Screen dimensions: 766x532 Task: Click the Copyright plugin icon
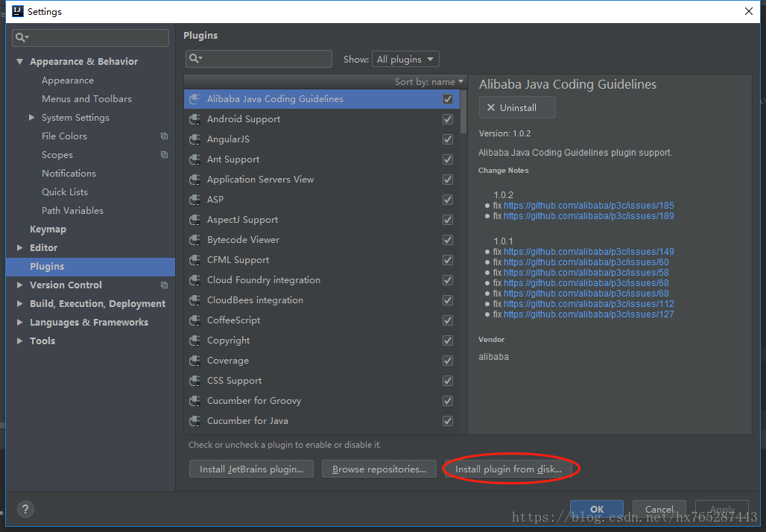tap(194, 341)
